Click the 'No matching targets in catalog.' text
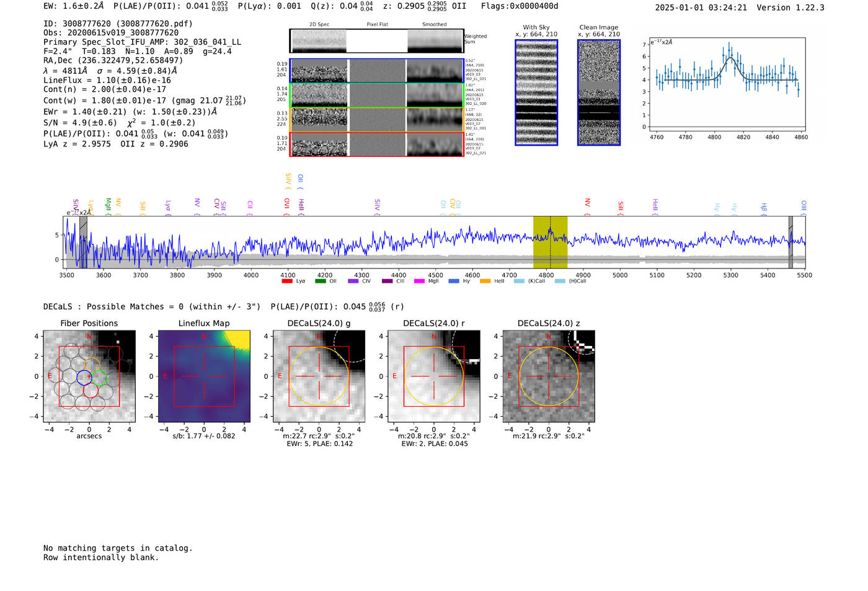 click(118, 548)
